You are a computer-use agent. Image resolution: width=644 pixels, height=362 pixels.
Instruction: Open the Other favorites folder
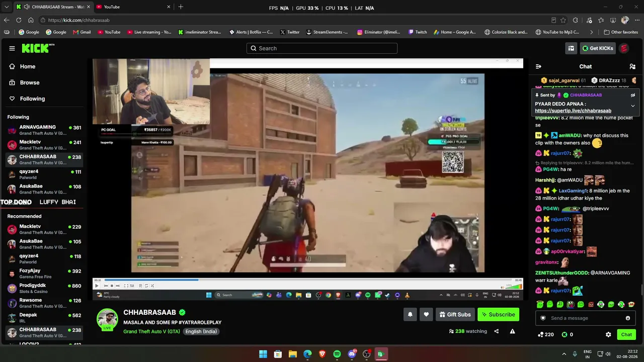(620, 32)
